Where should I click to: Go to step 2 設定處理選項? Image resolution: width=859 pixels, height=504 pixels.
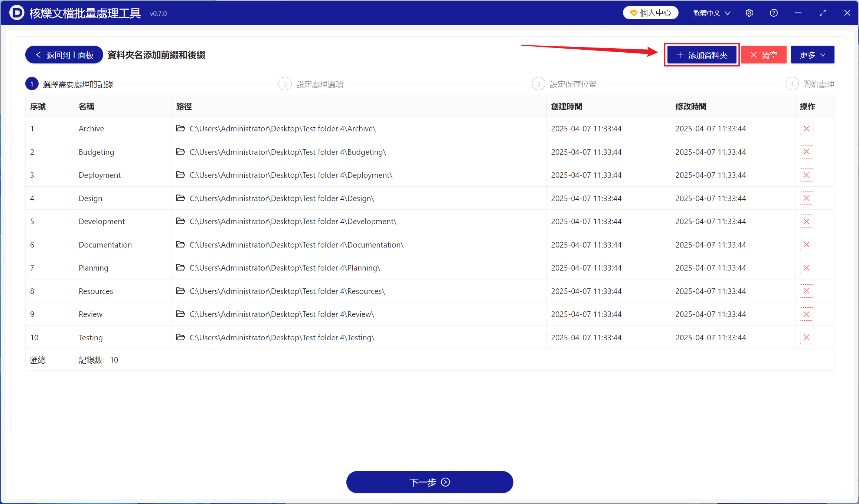click(311, 84)
